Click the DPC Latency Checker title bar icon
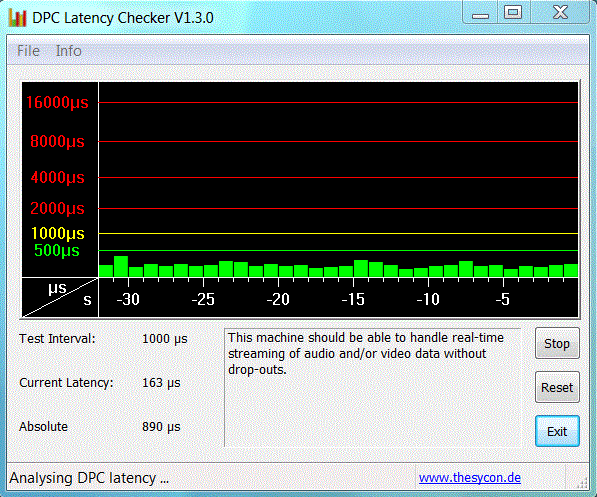 [17, 18]
